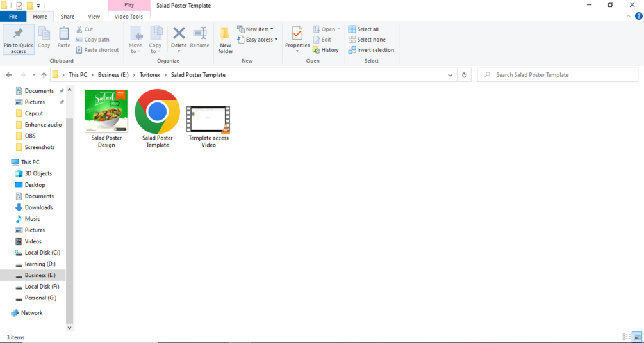Open the Copy to menu
Viewport: 644px width, 343px height.
155,40
